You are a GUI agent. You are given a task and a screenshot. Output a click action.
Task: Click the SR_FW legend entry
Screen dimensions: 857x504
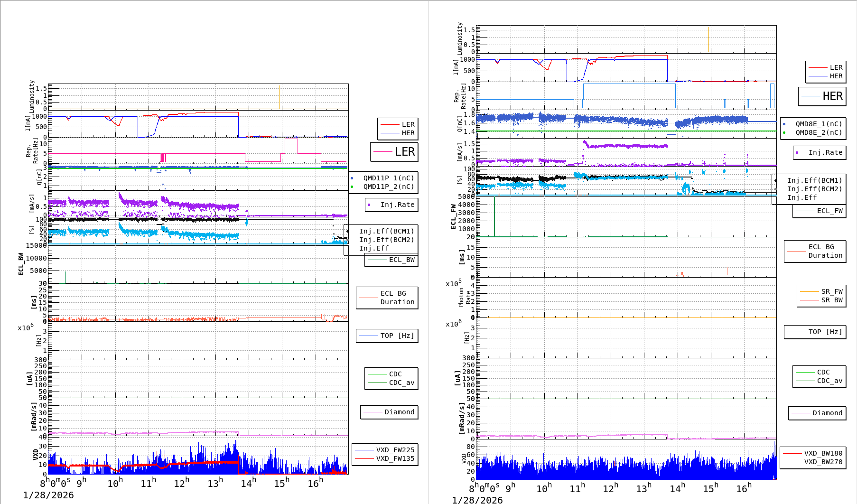(x=831, y=291)
